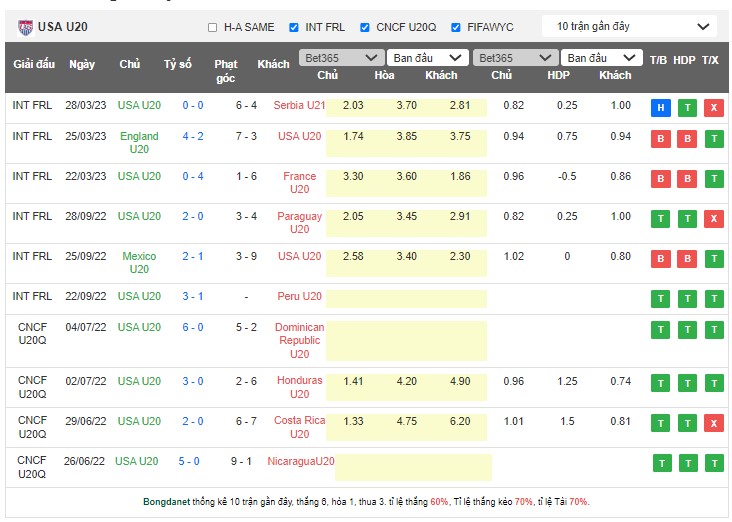The width and height of the screenshot is (732, 522).
Task: Click red X badge in Paraguay U20 row
Action: 713,219
